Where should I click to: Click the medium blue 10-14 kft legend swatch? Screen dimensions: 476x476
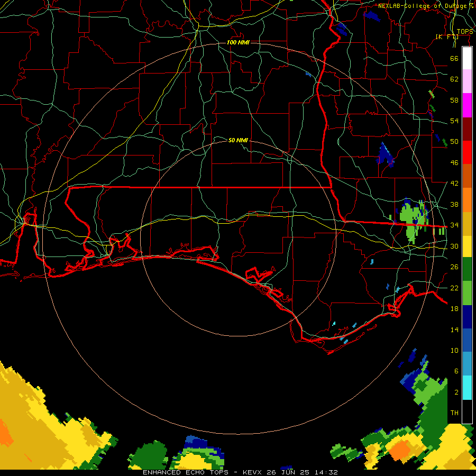click(x=467, y=340)
